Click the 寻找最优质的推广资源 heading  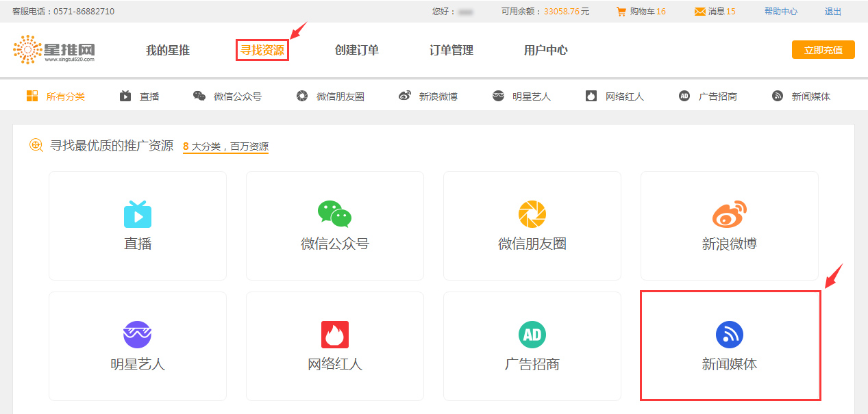pyautogui.click(x=112, y=146)
